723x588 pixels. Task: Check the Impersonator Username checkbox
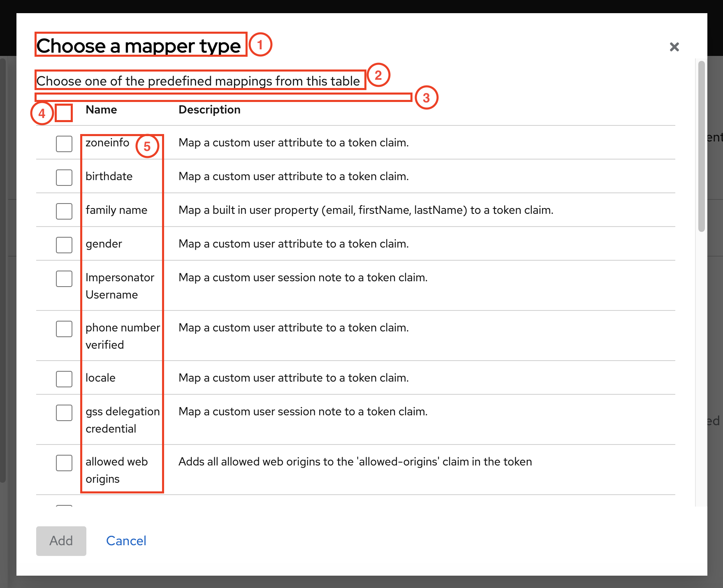64,278
